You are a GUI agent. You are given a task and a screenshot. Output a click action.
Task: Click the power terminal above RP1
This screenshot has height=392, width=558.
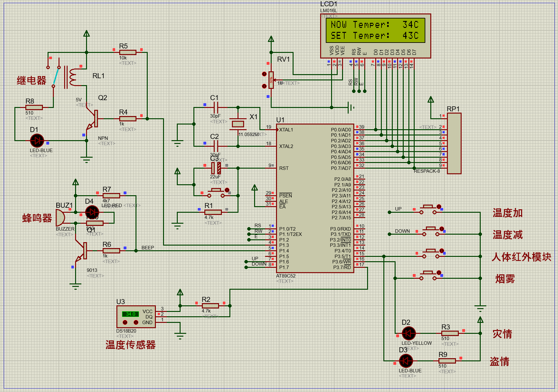click(x=431, y=99)
